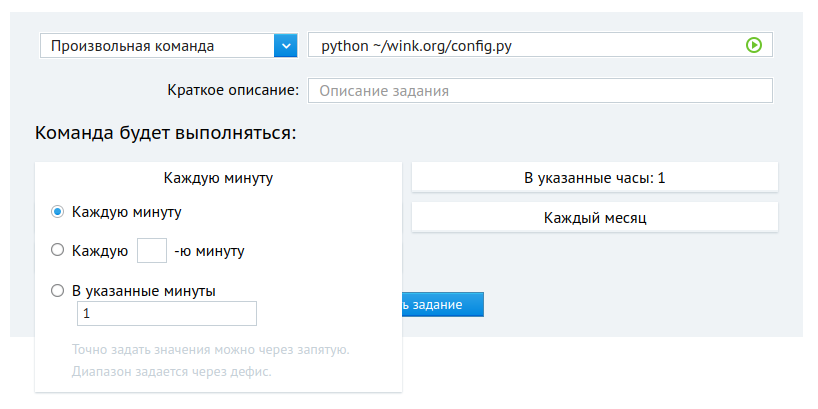Expand the 'В указанные часы: 1' selector
The height and width of the screenshot is (409, 818).
(x=594, y=178)
